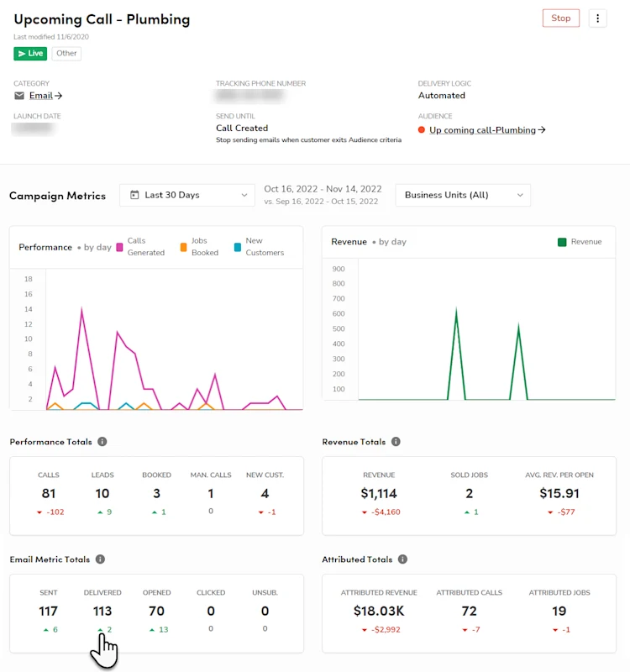Image resolution: width=630 pixels, height=672 pixels.
Task: Click the BOOKED total value 3
Action: pyautogui.click(x=156, y=494)
